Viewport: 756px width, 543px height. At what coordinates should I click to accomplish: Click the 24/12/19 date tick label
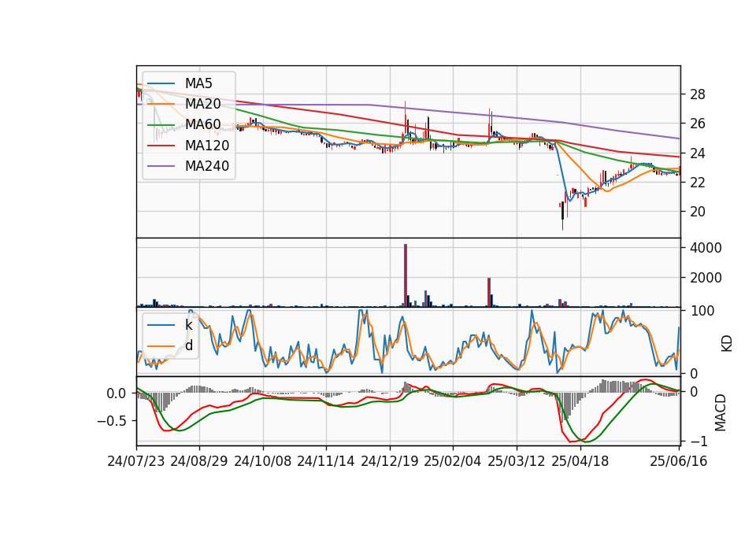[x=390, y=461]
